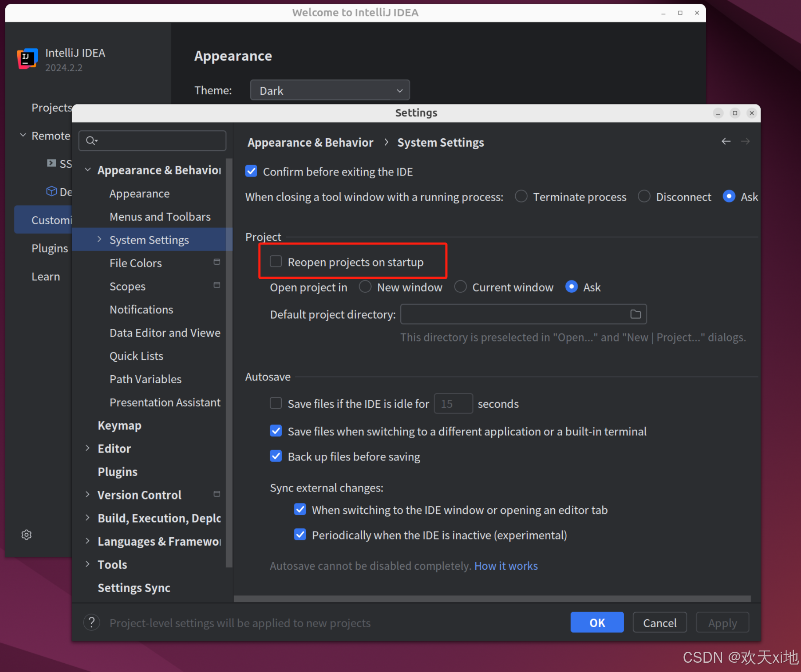Viewport: 801px width, 672px height.
Task: Open Presentation Assistant settings
Action: [165, 402]
